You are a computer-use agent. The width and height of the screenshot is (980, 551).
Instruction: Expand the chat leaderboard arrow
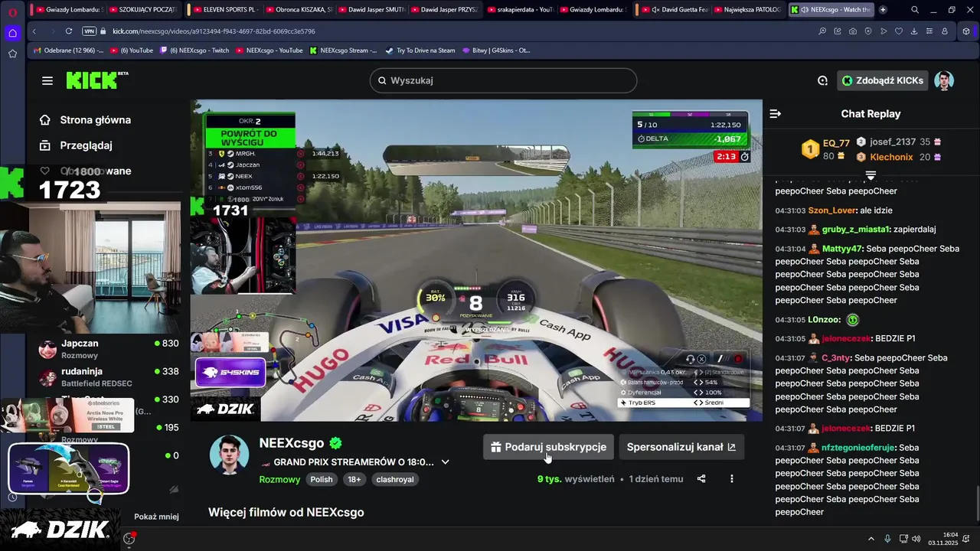coord(871,175)
